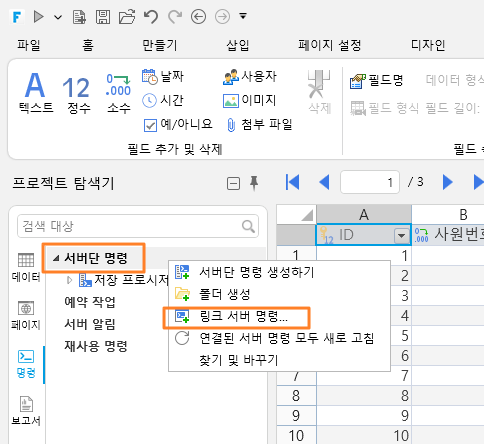Expand the 저장 프로시저 tree node
The image size is (484, 444).
(69, 280)
